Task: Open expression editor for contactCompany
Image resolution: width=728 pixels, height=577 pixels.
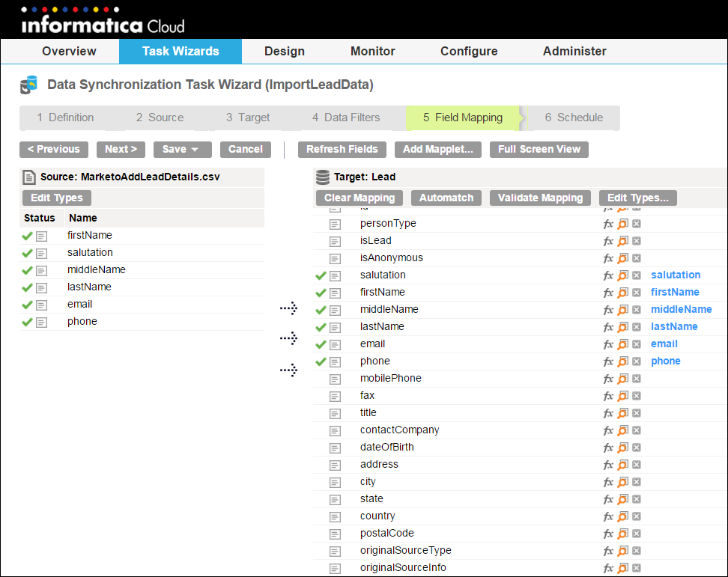Action: click(607, 430)
